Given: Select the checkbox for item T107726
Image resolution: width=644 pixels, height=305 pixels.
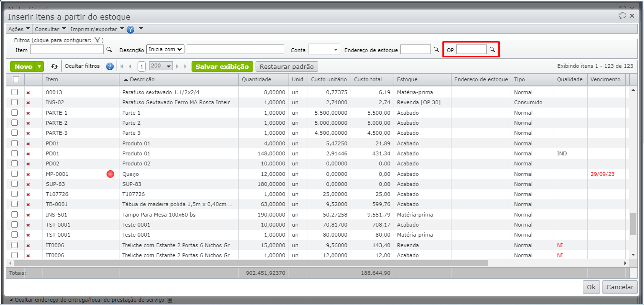Looking at the screenshot, I should pyautogui.click(x=15, y=194).
